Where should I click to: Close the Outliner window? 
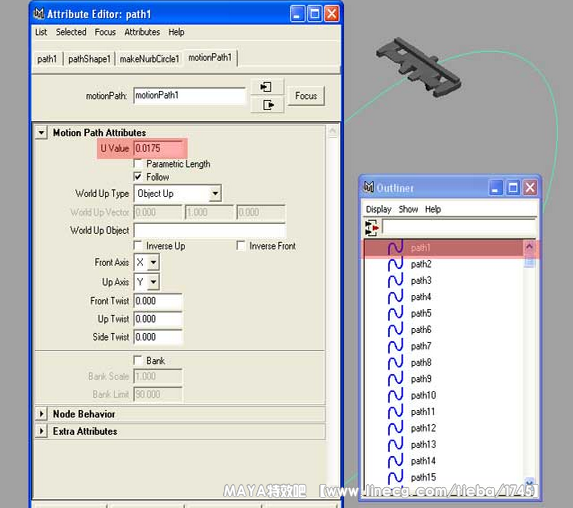click(530, 188)
